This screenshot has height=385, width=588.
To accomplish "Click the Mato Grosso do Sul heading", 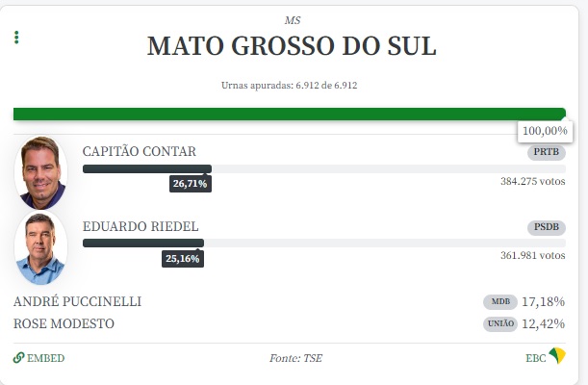I will click(293, 46).
